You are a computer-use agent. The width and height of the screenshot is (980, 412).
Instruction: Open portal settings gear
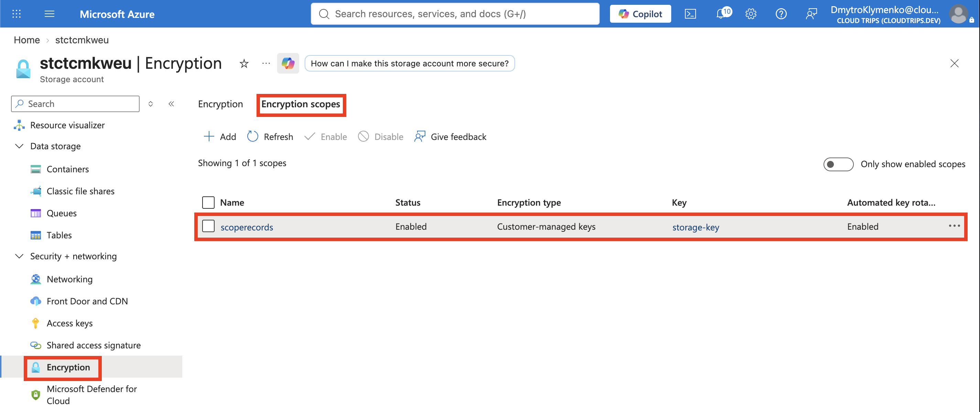click(751, 14)
